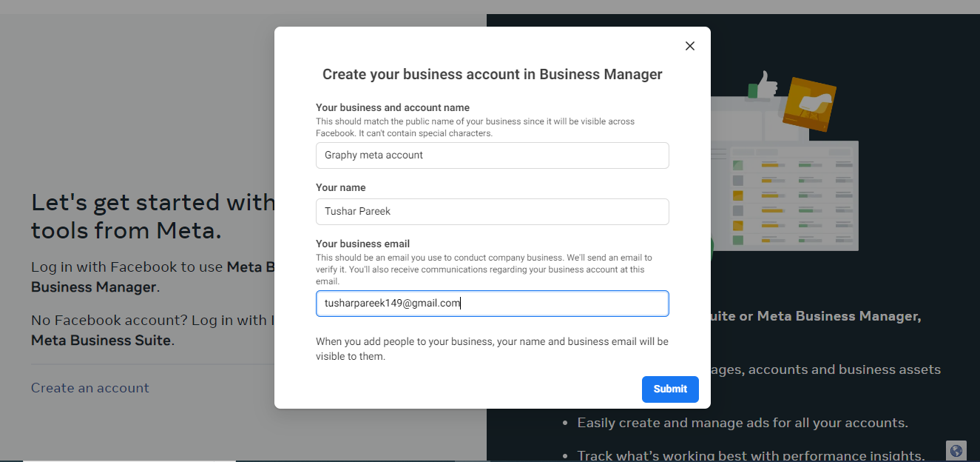This screenshot has height=462, width=980.
Task: Click the 'Your name' field showing 'Tushar Pareek'
Action: click(x=492, y=212)
